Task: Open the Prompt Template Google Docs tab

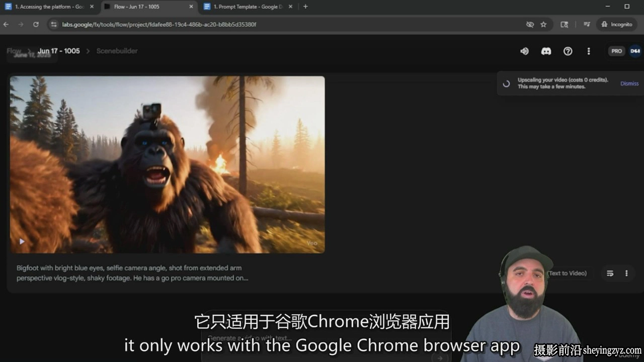Action: tap(248, 7)
